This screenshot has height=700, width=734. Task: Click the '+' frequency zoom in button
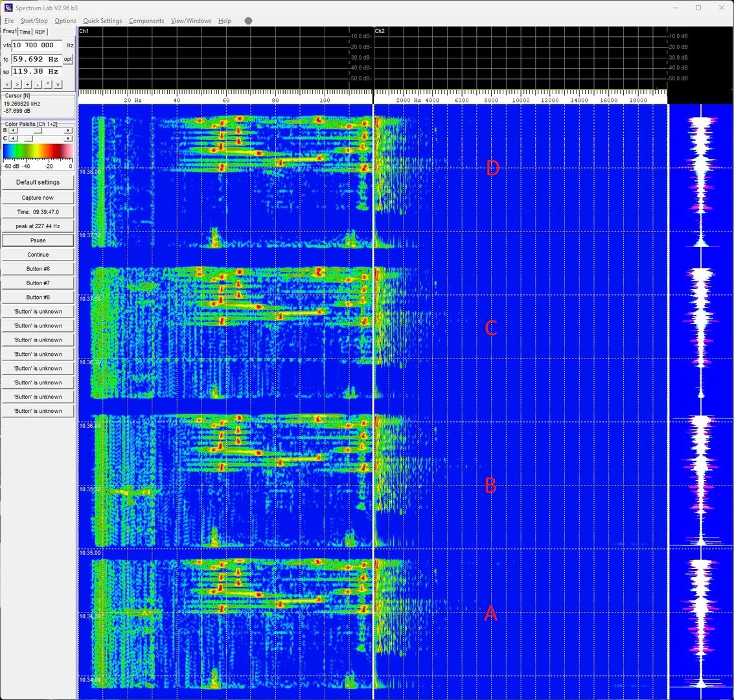coord(27,84)
